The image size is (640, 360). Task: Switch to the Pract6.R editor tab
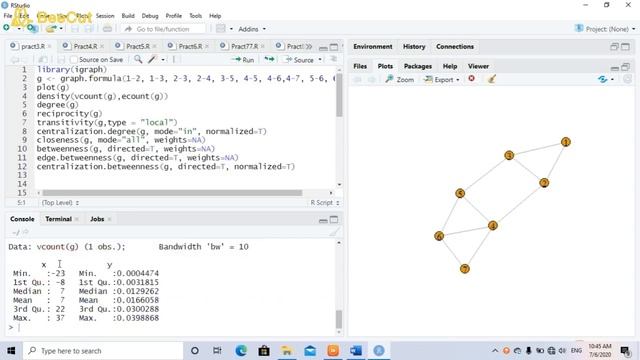[x=190, y=47]
